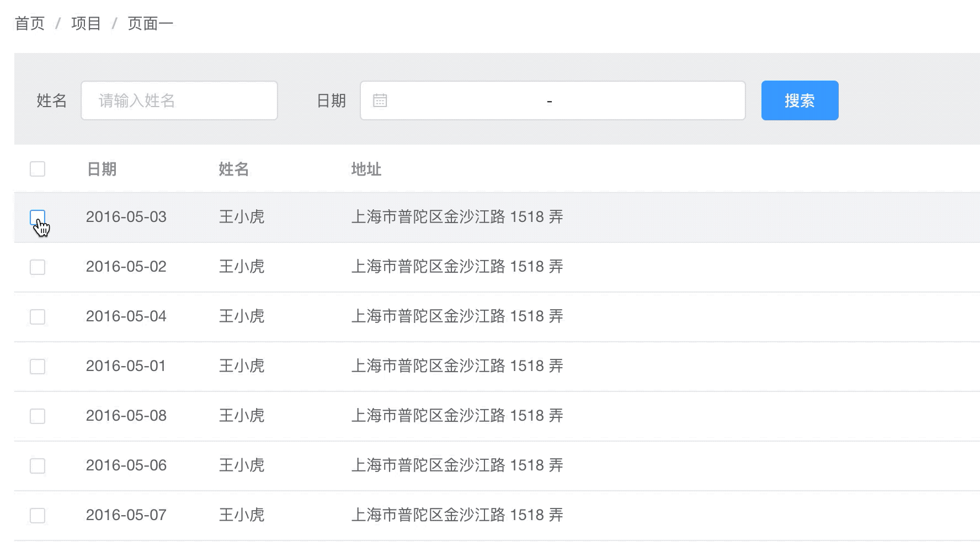980x551 pixels.
Task: Select the date cell 2016-05-07
Action: tap(126, 515)
